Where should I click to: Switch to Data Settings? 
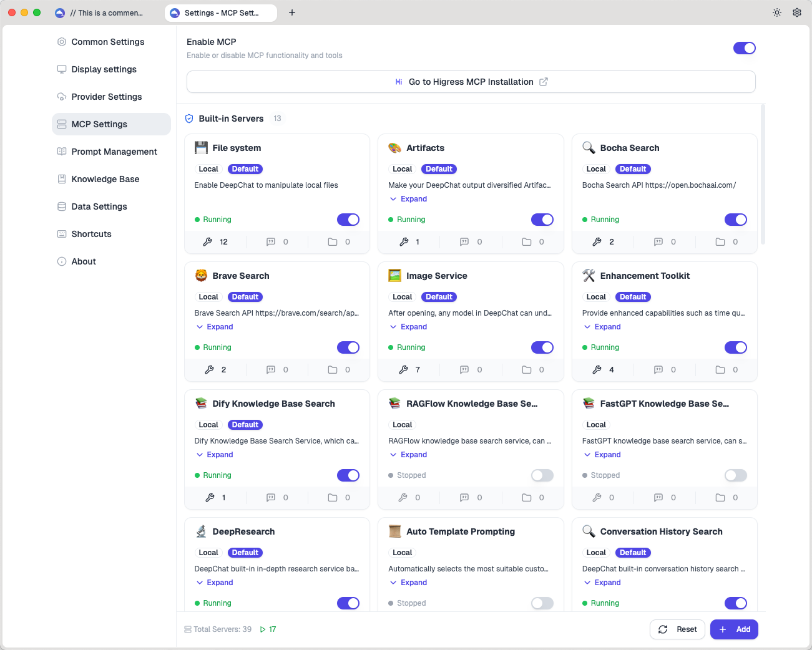click(111, 206)
